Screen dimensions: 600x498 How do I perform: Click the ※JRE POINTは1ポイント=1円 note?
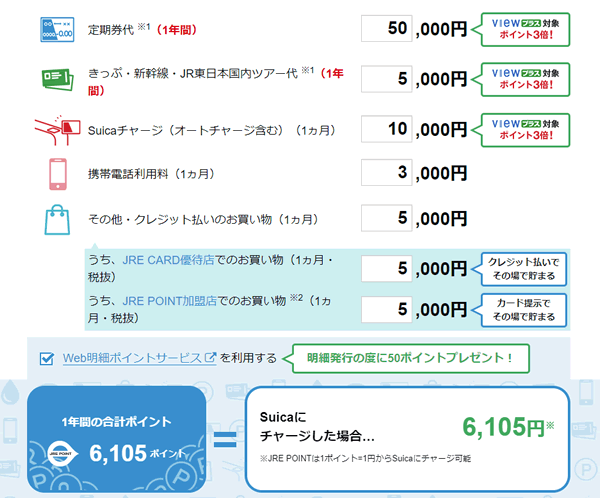[x=365, y=458]
